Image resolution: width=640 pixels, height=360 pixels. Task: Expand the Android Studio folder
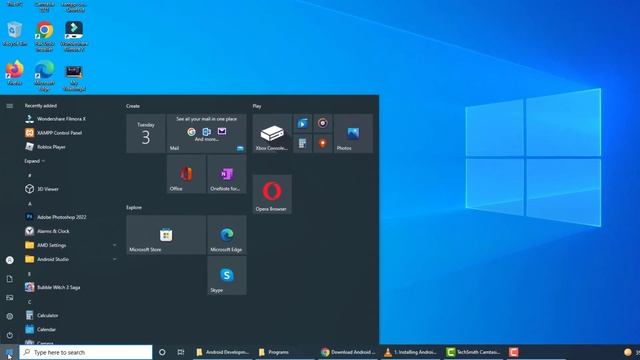70,259
